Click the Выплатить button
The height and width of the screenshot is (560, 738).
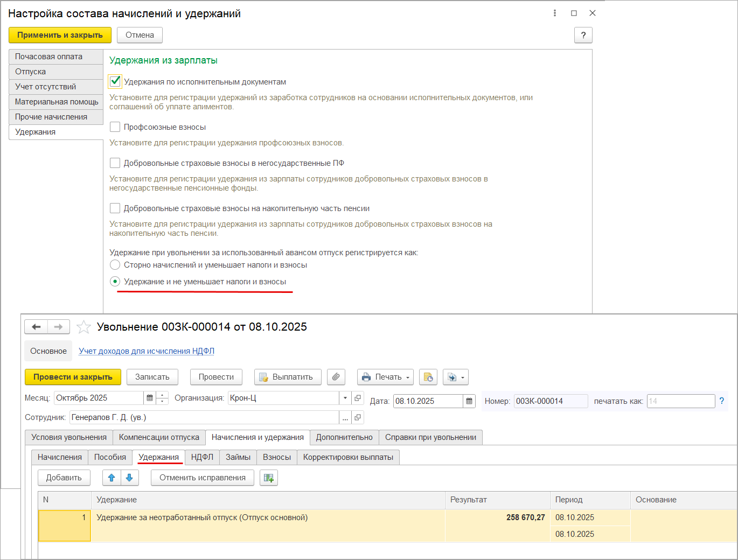288,377
